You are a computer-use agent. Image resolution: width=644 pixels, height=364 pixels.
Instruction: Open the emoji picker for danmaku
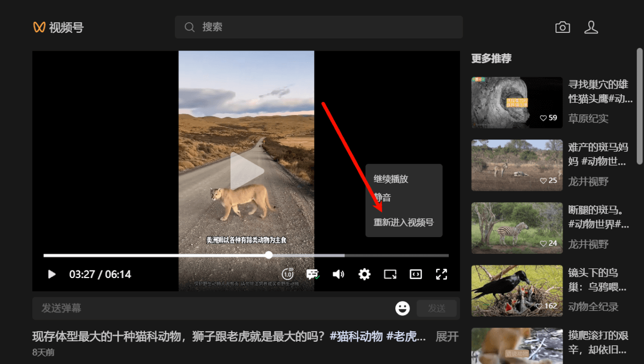(402, 308)
